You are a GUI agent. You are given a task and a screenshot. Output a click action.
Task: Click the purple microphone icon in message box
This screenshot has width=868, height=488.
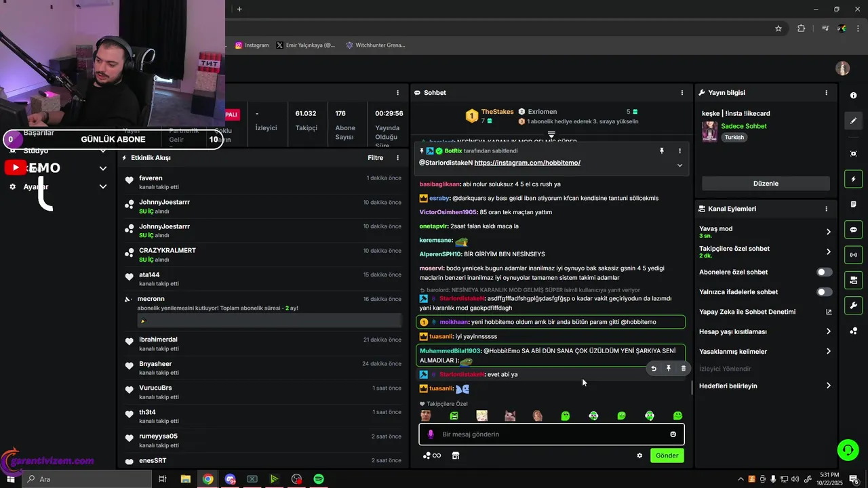tap(431, 434)
